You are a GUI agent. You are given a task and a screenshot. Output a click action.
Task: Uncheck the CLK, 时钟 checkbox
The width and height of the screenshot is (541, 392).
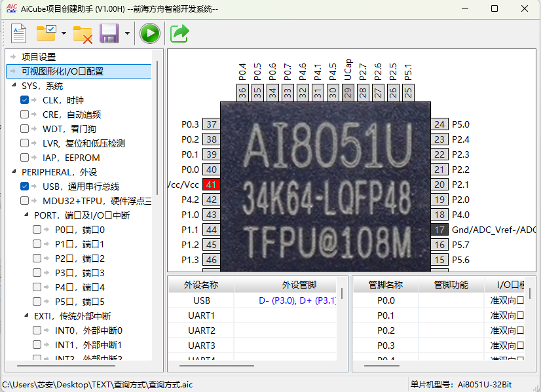pos(24,100)
